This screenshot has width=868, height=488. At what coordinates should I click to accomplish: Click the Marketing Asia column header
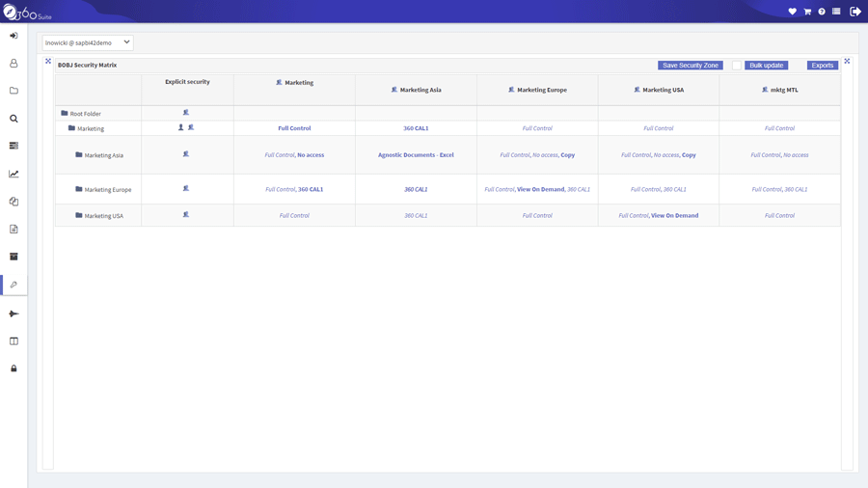(416, 90)
